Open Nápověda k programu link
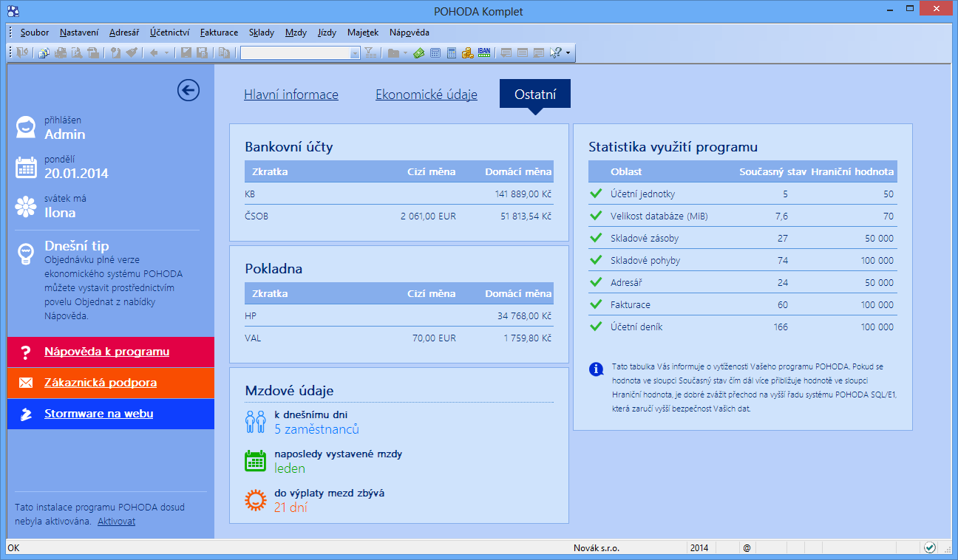Screen dimensions: 958x560 106,352
